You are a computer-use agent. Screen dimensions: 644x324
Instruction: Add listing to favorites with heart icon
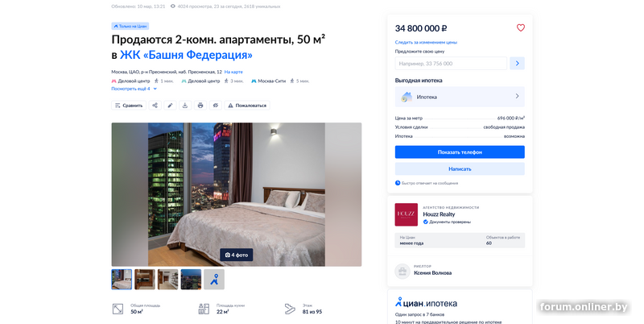pos(520,28)
